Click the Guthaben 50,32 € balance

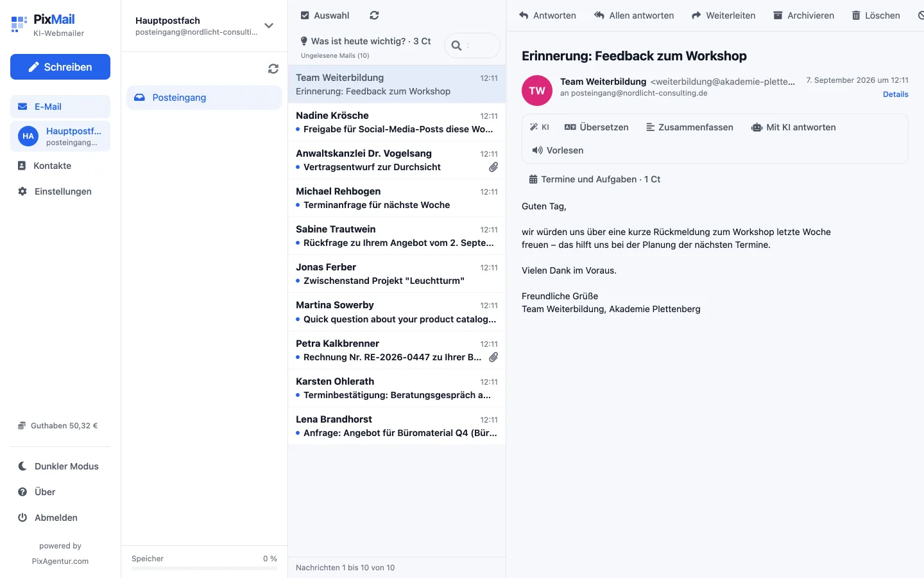click(58, 426)
